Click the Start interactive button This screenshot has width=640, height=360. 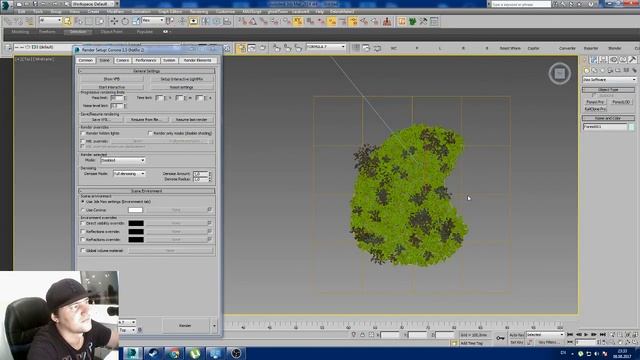click(112, 87)
